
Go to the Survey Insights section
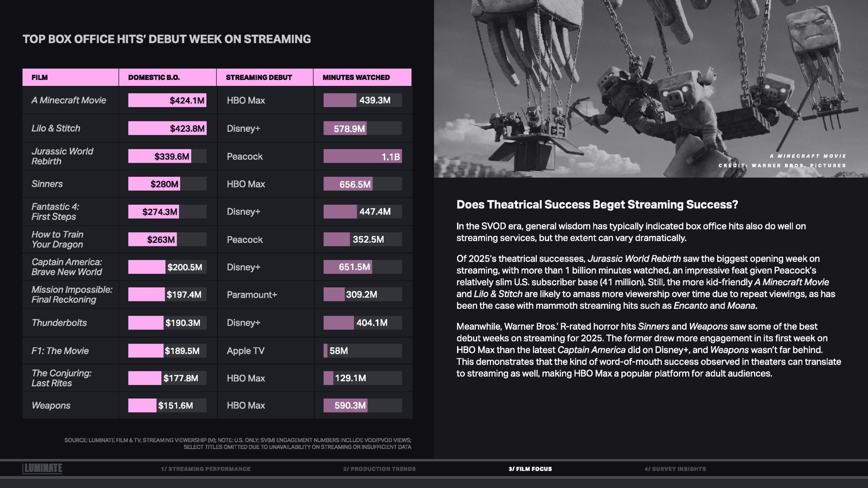click(675, 469)
